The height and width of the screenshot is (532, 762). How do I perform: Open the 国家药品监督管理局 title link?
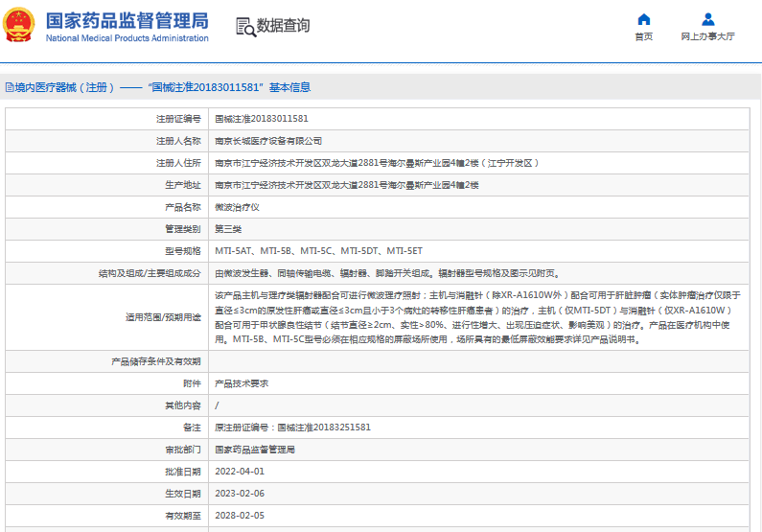click(x=127, y=21)
